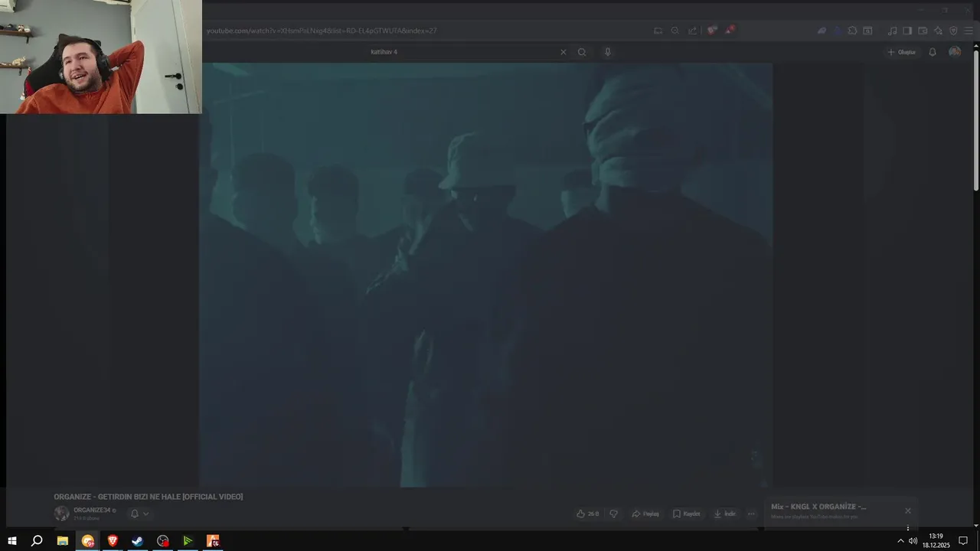Click the 'Oluştur' create button
Screen dimensions: 980x551
901,52
